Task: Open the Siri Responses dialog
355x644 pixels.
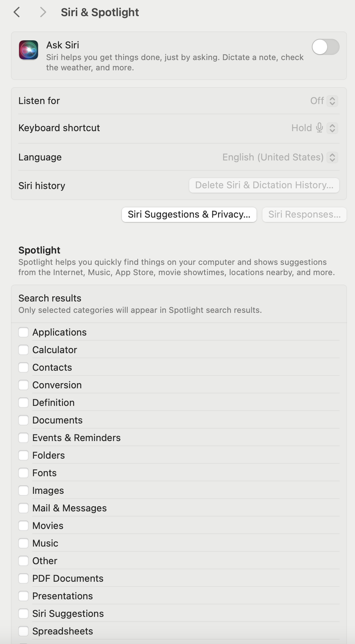Action: tap(304, 214)
